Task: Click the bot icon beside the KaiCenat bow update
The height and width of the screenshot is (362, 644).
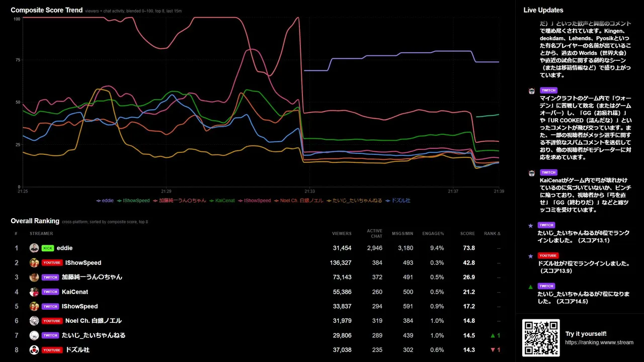Action: pyautogui.click(x=531, y=173)
